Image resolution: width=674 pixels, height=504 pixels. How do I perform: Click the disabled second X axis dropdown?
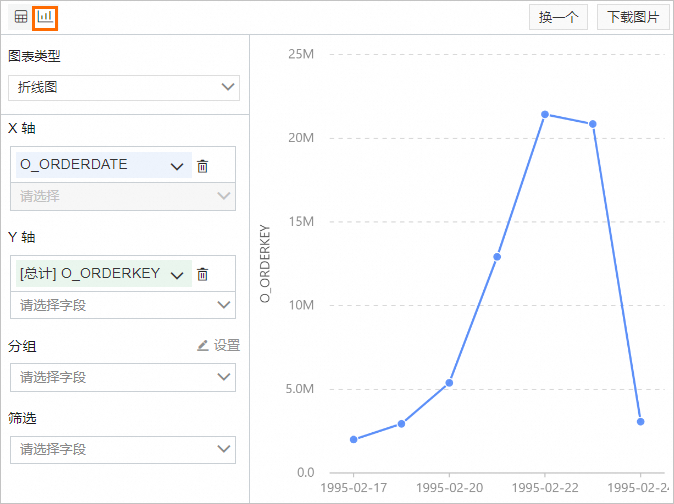tap(124, 196)
